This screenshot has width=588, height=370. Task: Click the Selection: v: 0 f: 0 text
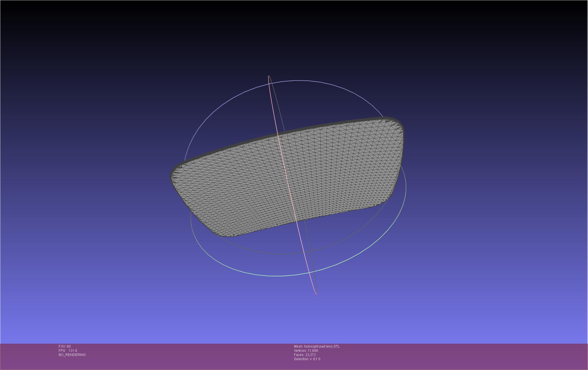pos(307,359)
